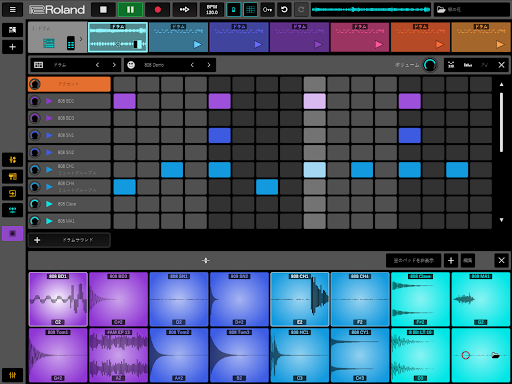Toggle fifth step of 808 SN1 row
512x384 pixels.
point(219,135)
